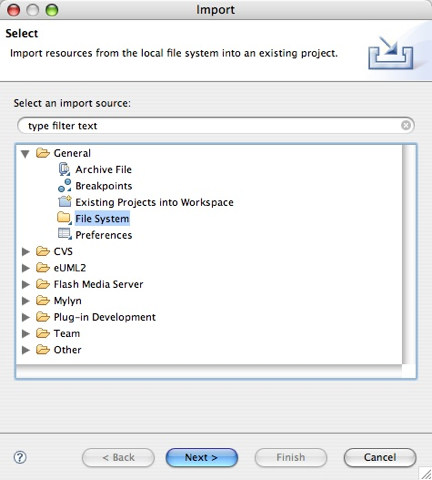Click the Next button
Screen dimensions: 432x480
tap(202, 457)
